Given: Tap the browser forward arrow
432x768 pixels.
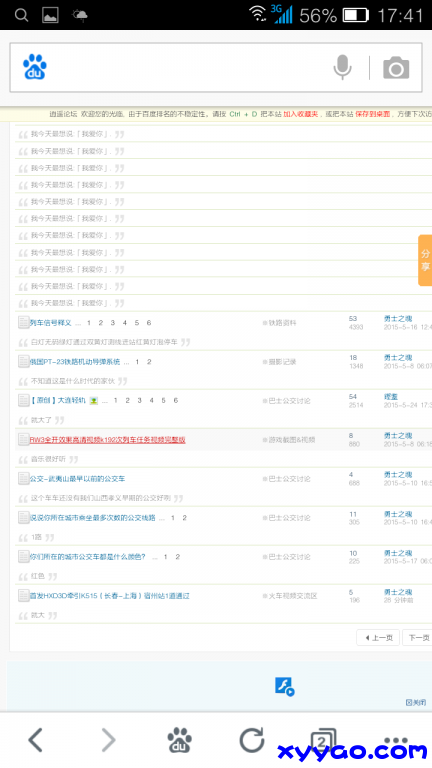Looking at the screenshot, I should [x=108, y=740].
